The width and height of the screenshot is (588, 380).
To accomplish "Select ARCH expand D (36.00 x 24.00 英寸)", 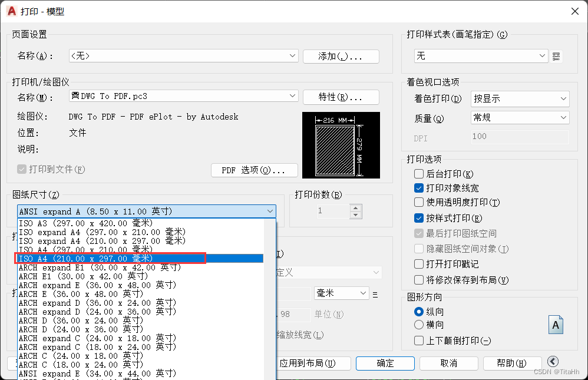I will [141, 303].
